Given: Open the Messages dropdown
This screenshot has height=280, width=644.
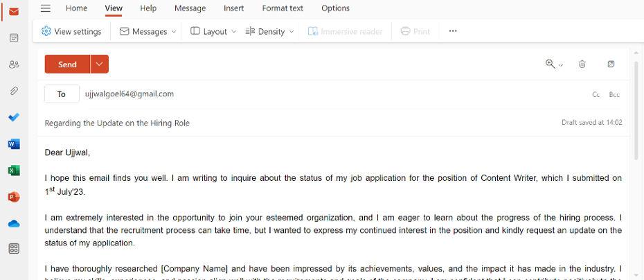Looking at the screenshot, I should click(x=148, y=31).
